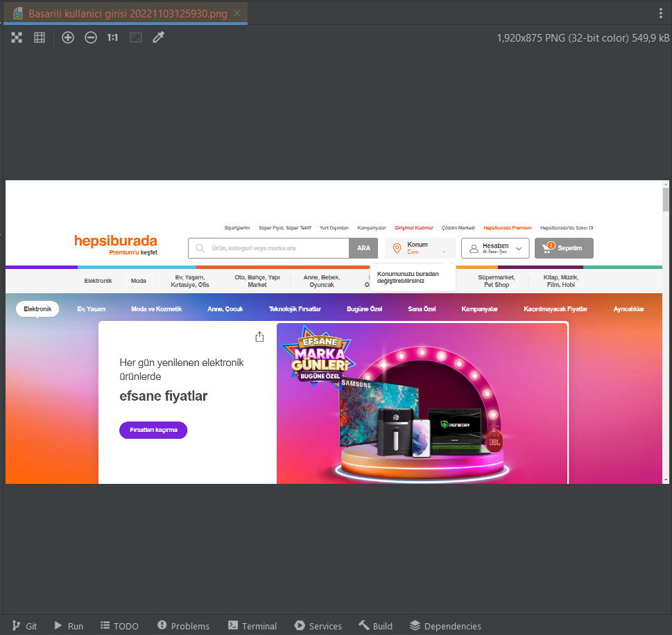
Task: Zoom in on the image
Action: click(68, 37)
